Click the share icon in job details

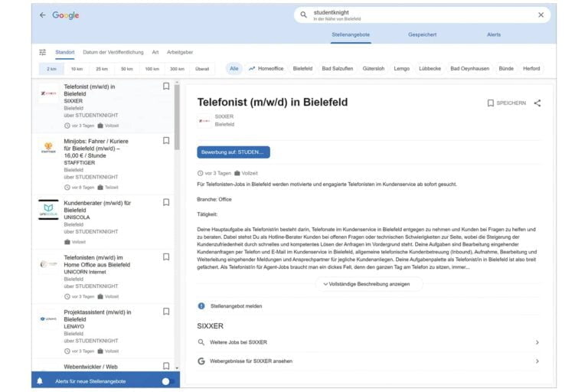[x=537, y=103]
